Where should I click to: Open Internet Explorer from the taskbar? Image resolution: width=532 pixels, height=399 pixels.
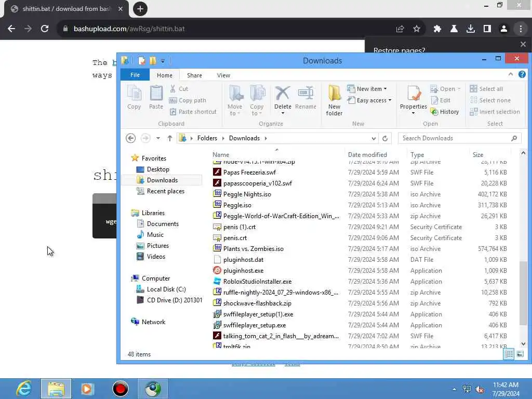24,389
